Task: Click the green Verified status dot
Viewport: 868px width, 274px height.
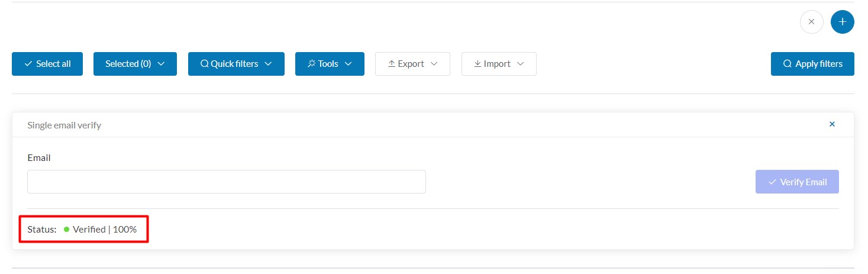Action: (x=67, y=230)
